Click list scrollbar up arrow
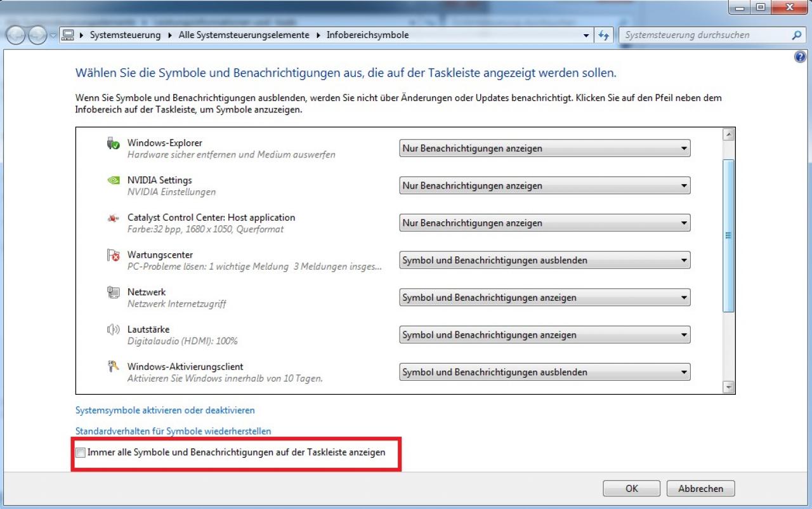This screenshot has width=812, height=509. pyautogui.click(x=729, y=135)
